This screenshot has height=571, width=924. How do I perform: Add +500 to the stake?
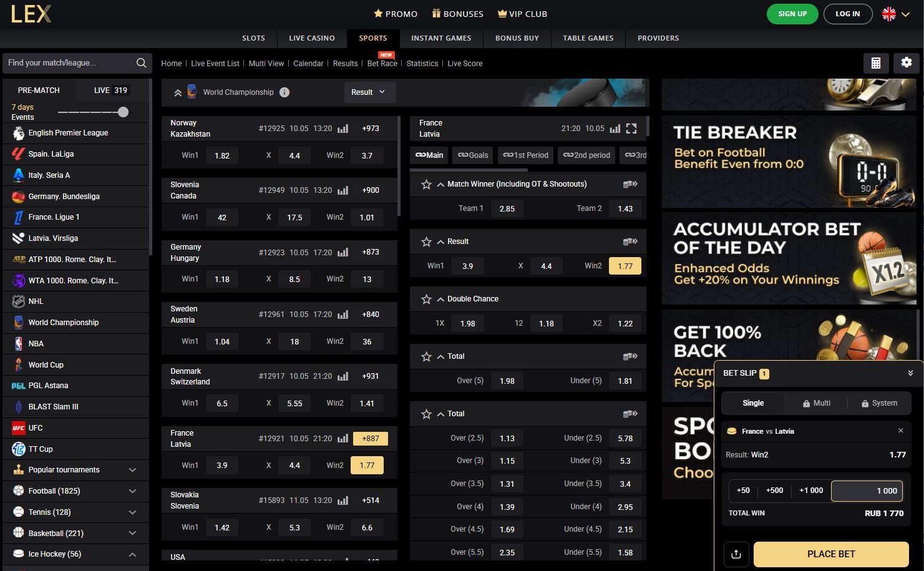(x=774, y=490)
